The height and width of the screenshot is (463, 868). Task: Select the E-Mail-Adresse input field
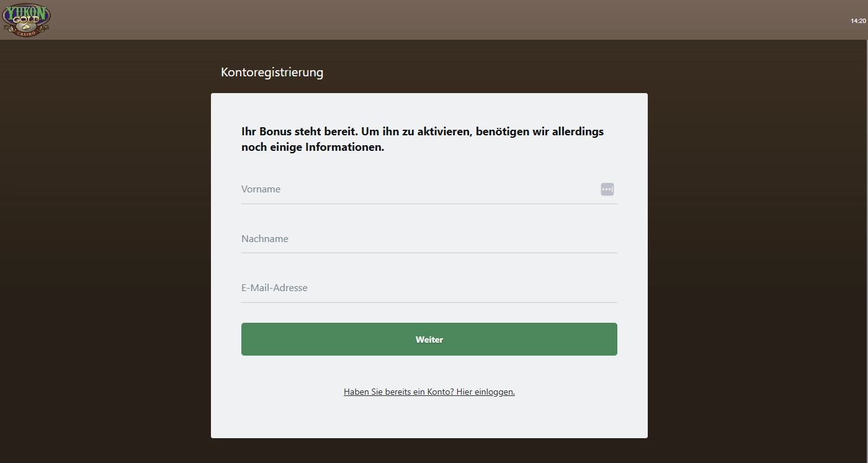click(428, 288)
